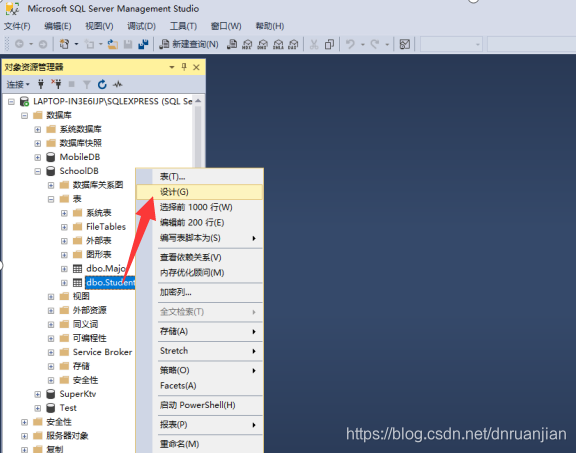The image size is (576, 453).
Task: Open the Object Explorer window position dropdown
Action: pos(172,67)
